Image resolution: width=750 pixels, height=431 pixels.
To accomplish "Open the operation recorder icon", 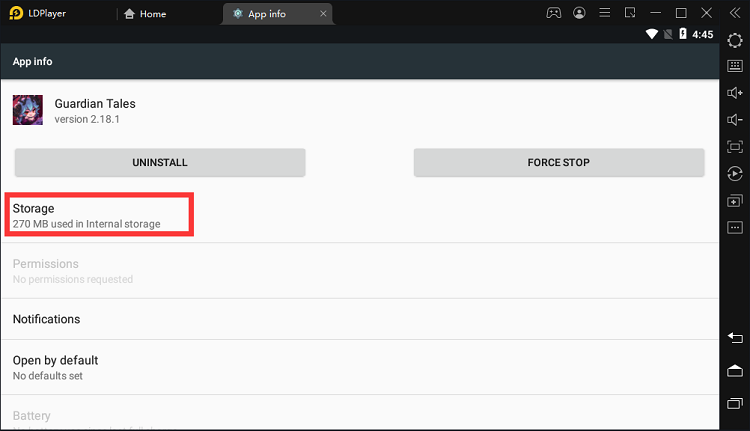I will click(735, 174).
